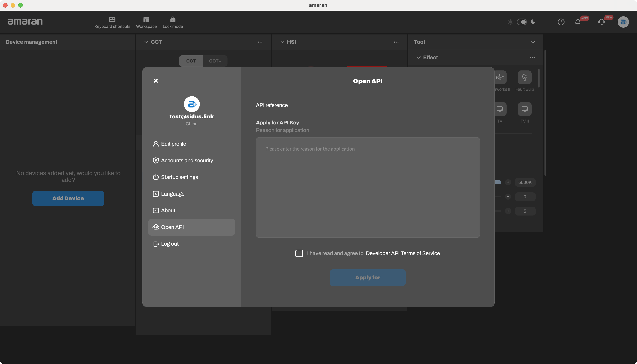Open the help question mark icon
The height and width of the screenshot is (364, 637).
click(561, 22)
